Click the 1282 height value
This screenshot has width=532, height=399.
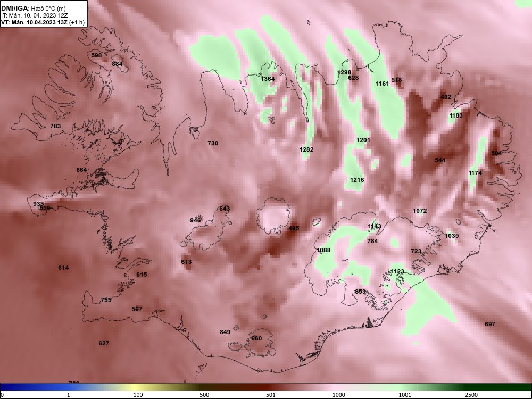point(306,149)
